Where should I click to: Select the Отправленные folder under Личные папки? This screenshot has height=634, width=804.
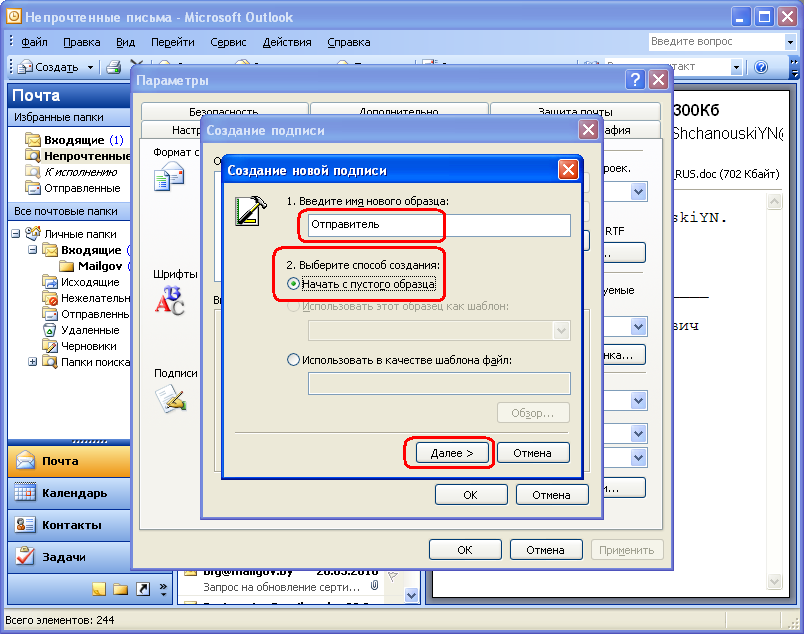pos(86,314)
